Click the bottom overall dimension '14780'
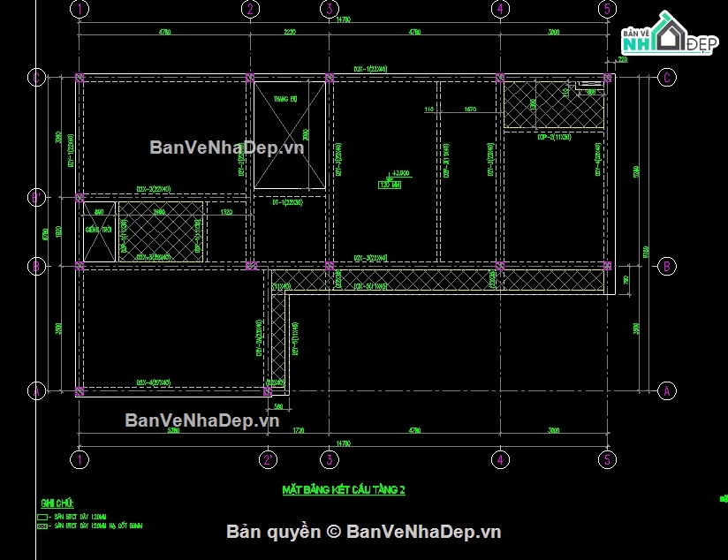The height and width of the screenshot is (560, 728). coord(343,444)
